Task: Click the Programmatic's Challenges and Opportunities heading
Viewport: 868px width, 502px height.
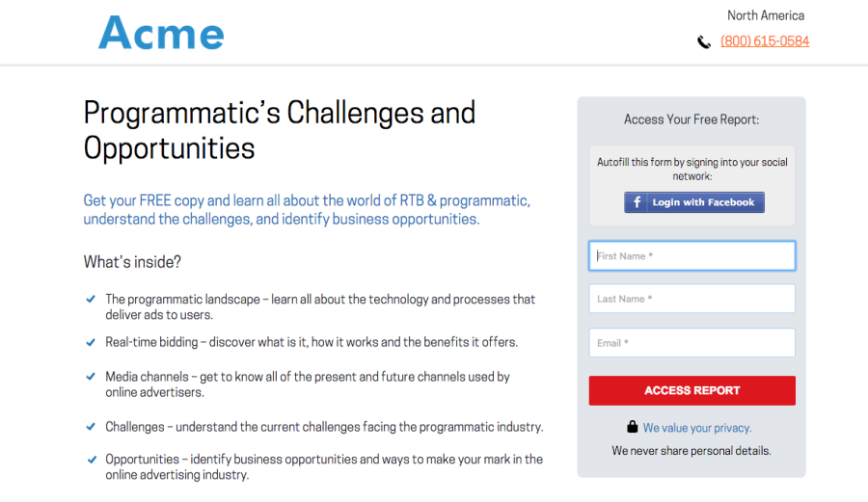Action: pyautogui.click(x=279, y=130)
